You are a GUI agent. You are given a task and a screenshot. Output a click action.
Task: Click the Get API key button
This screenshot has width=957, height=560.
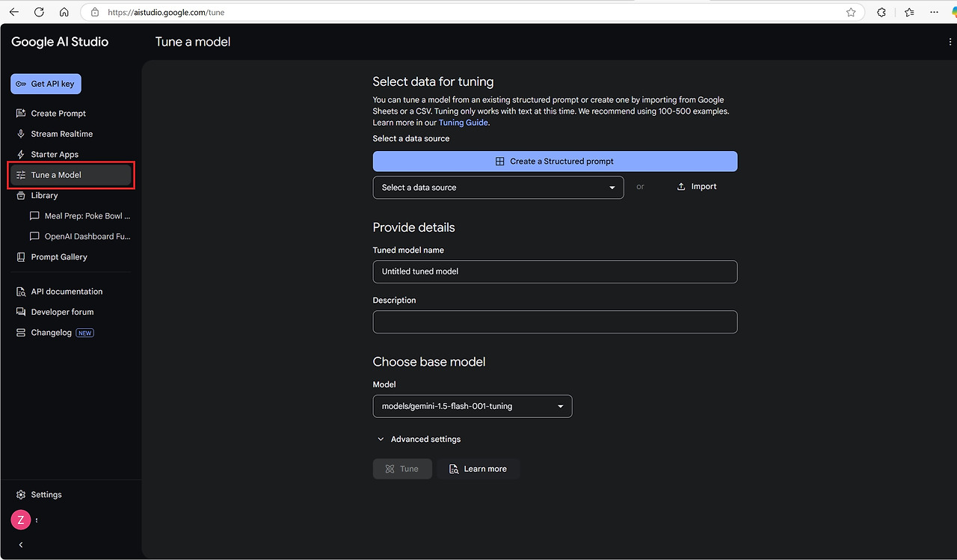(x=46, y=84)
